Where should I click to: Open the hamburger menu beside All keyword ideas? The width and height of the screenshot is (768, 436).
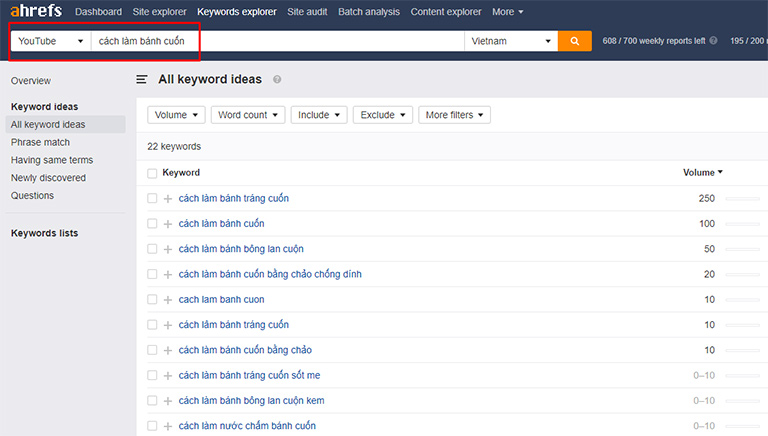pos(142,79)
